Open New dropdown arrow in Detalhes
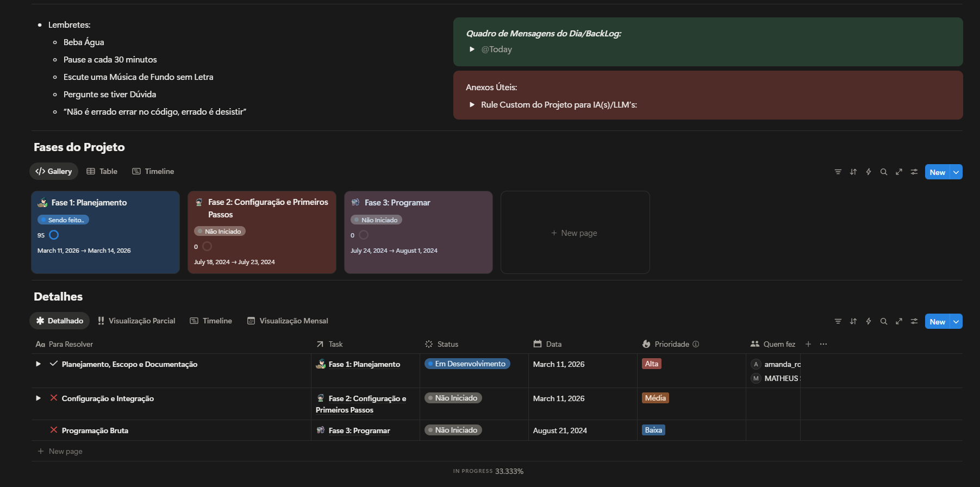Screen dimensions: 980x487 pyautogui.click(x=956, y=321)
